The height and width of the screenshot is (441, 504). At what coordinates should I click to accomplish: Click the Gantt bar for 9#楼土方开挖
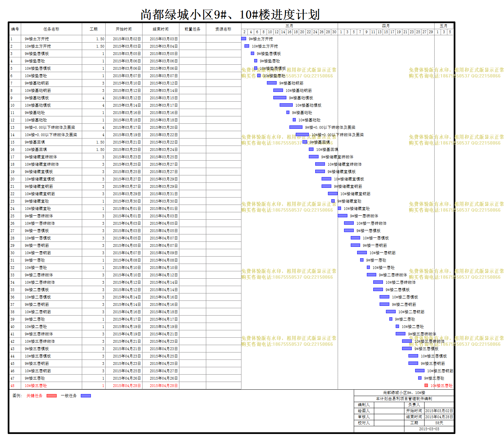(244, 39)
